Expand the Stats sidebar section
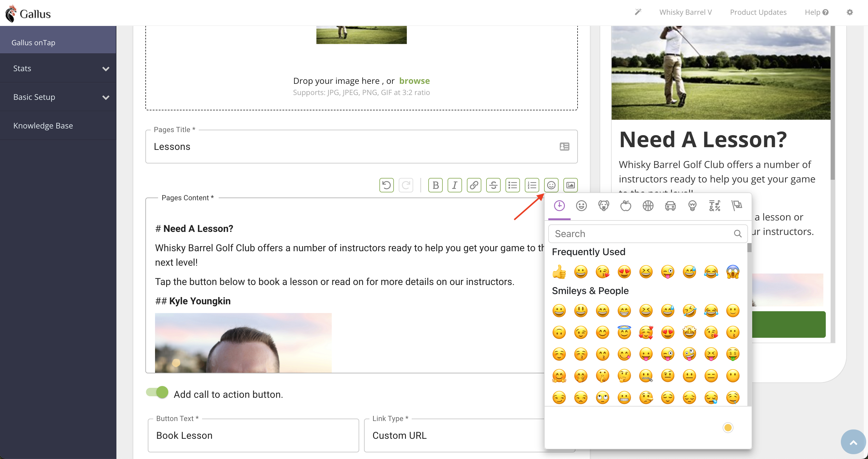Viewport: 868px width, 459px height. click(x=58, y=68)
